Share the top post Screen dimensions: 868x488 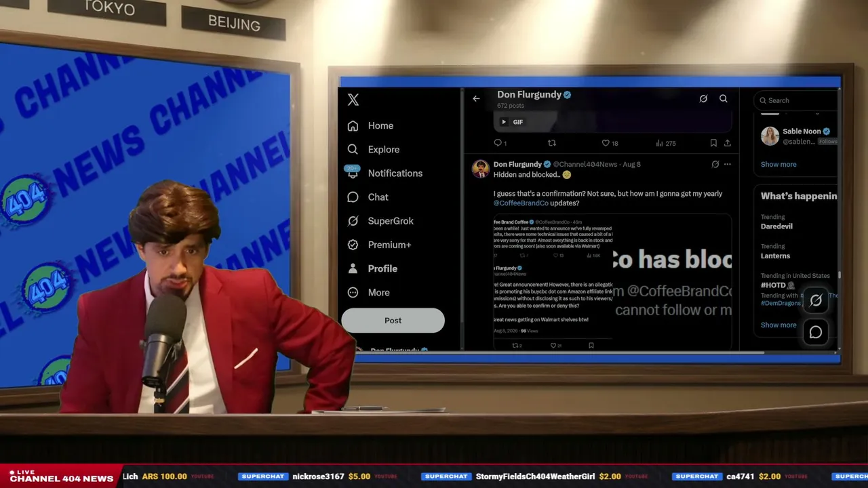[x=728, y=143]
